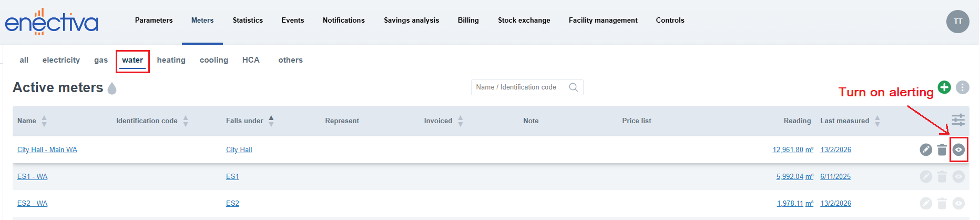Turn on alerting for City Hall meter
980x220 pixels.
[959, 150]
